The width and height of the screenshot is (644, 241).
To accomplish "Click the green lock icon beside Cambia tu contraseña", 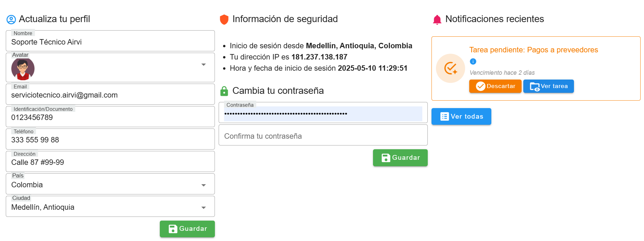I will pyautogui.click(x=224, y=91).
